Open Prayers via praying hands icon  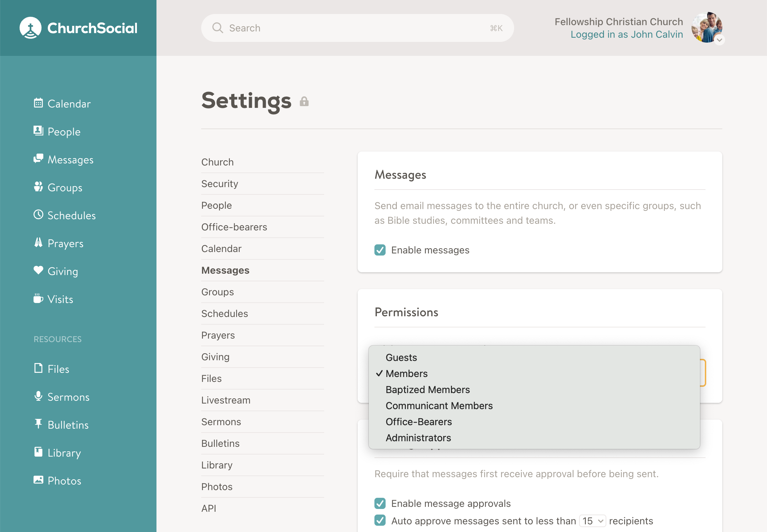point(38,242)
